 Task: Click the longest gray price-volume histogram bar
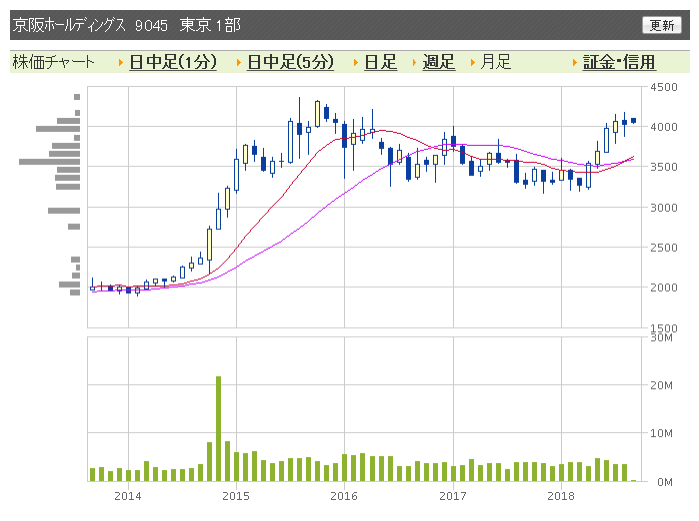[49, 162]
